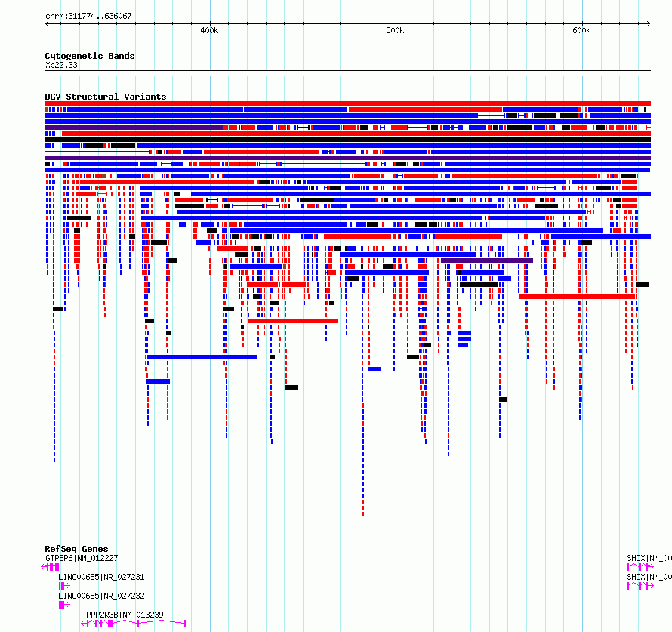Screen dimensions: 672x632
Task: Open the RefSeq Genes track title
Action: [x=76, y=549]
